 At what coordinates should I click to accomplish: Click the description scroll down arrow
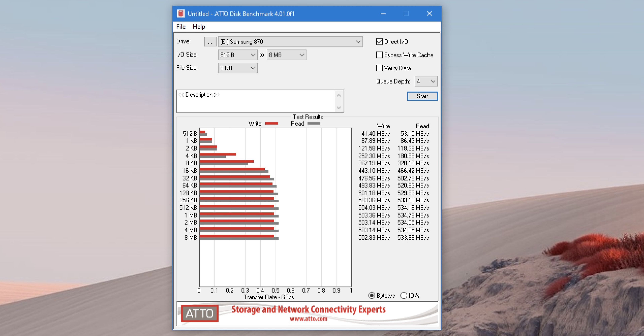339,108
